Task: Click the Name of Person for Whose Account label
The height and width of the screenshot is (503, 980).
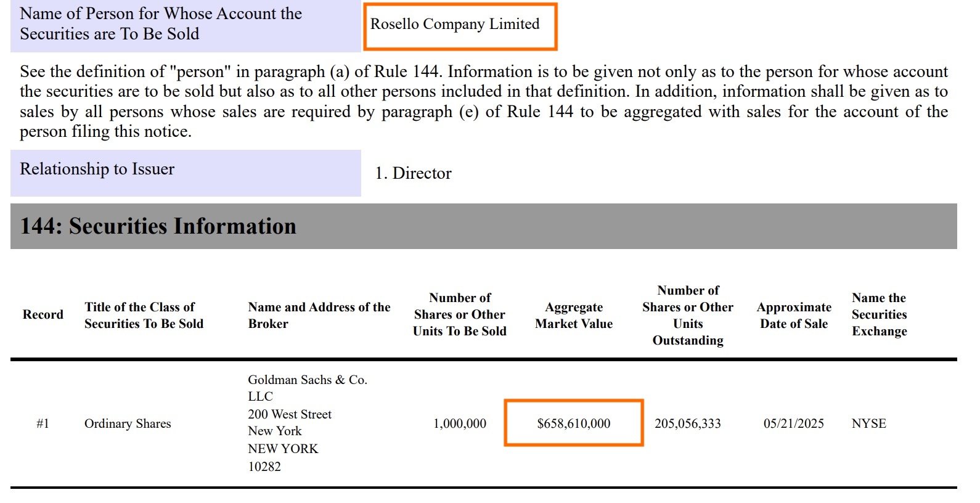Action: click(x=161, y=24)
